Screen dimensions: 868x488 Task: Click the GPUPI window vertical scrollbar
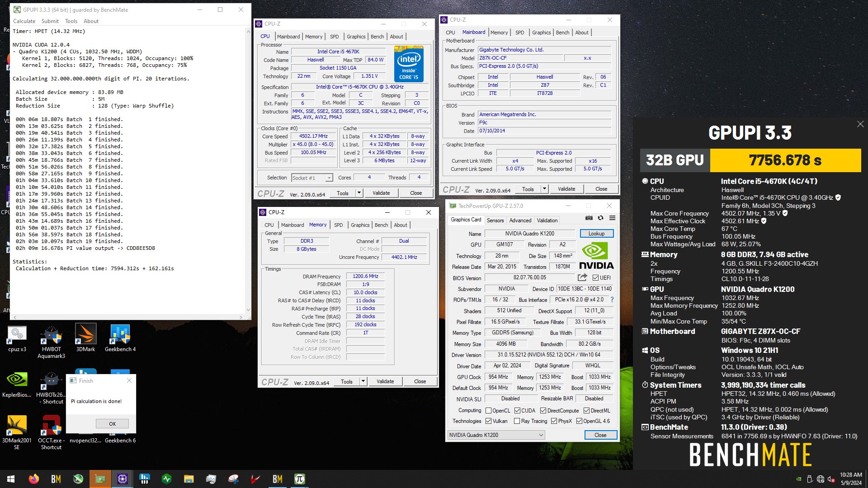[248, 171]
